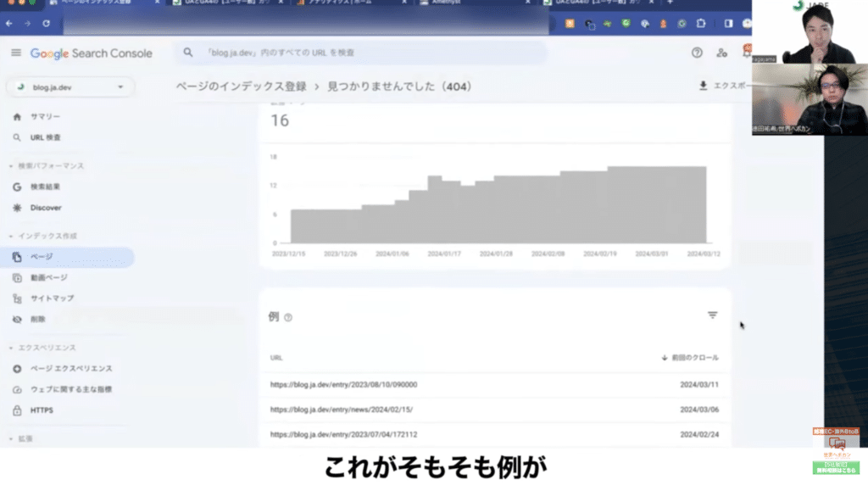Click ページのインデックス登録 breadcrumb link
This screenshot has width=868, height=485.
click(x=242, y=87)
